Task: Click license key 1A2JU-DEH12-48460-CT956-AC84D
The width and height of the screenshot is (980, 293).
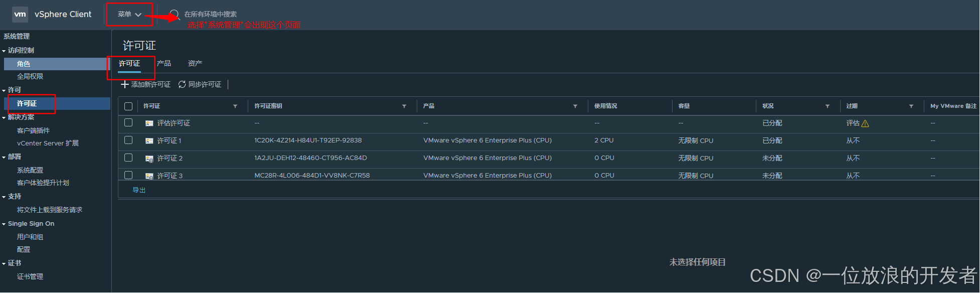Action: [310, 158]
